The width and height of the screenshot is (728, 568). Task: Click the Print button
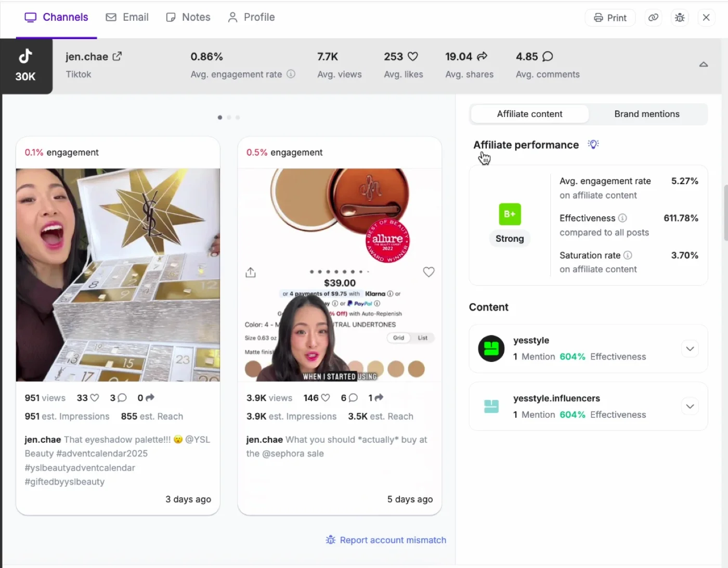(610, 18)
